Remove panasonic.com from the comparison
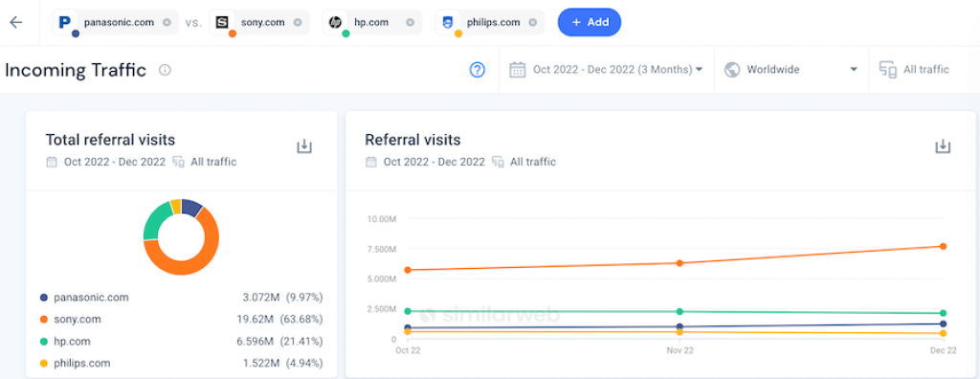This screenshot has height=379, width=980. 167,23
